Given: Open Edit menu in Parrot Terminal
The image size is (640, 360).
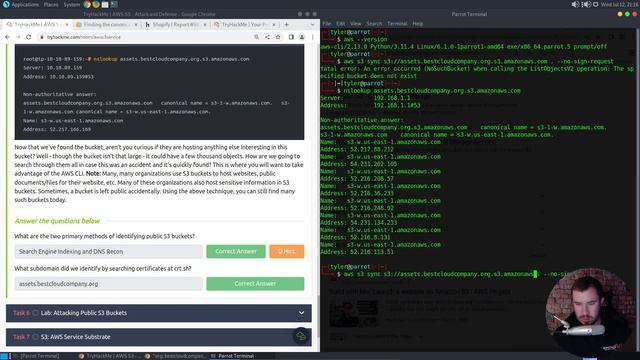Looking at the screenshot, I should (x=340, y=24).
